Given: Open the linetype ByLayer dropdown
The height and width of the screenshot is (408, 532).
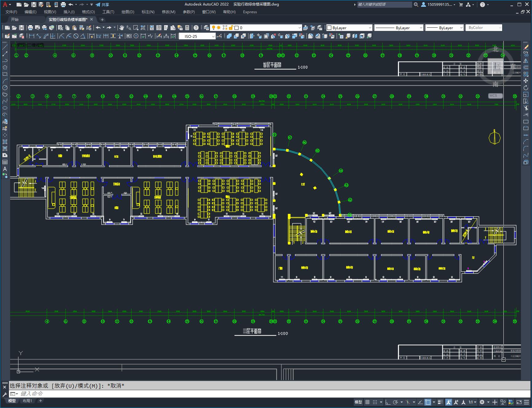Looking at the screenshot, I should tap(399, 28).
